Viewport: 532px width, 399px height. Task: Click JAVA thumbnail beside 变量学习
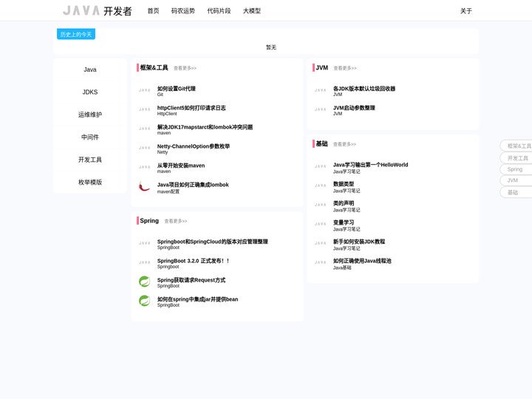pos(320,224)
